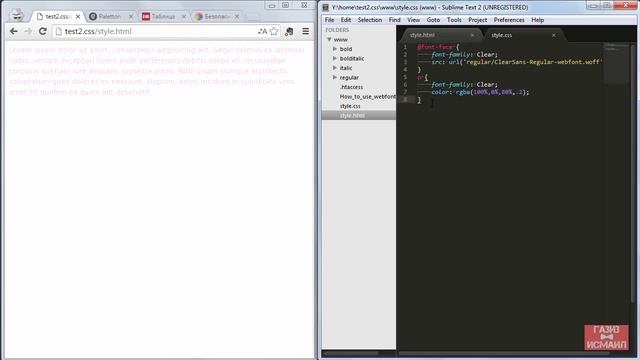Expand the regular folder
This screenshot has height=360, width=640.
pos(335,77)
